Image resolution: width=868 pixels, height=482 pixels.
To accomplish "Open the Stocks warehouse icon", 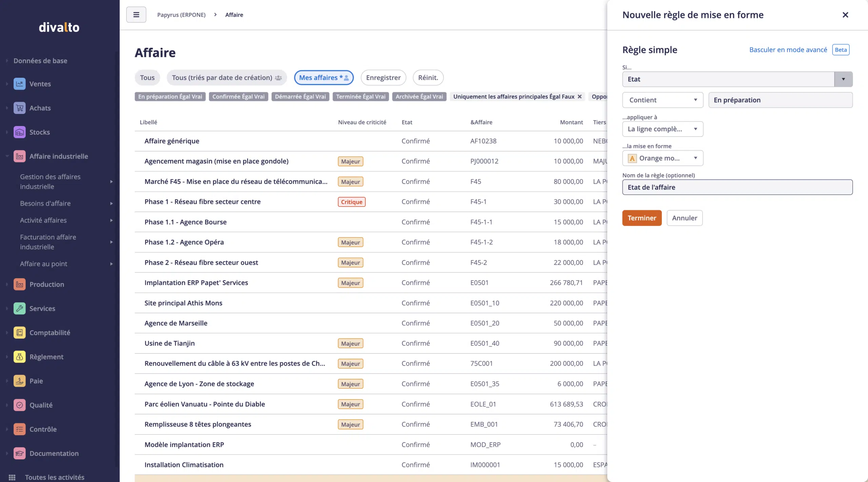I will pyautogui.click(x=19, y=132).
